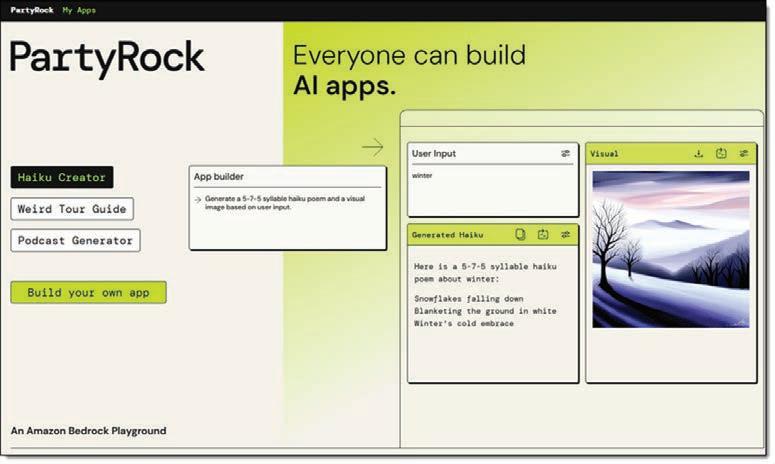Click the bold 'AI apps.' headline text

click(344, 86)
